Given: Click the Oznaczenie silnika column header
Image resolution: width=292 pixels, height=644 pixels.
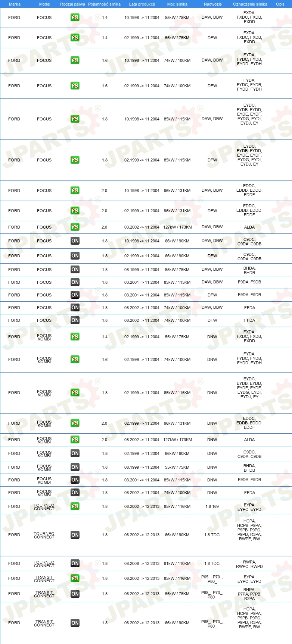Looking at the screenshot, I should [250, 4].
